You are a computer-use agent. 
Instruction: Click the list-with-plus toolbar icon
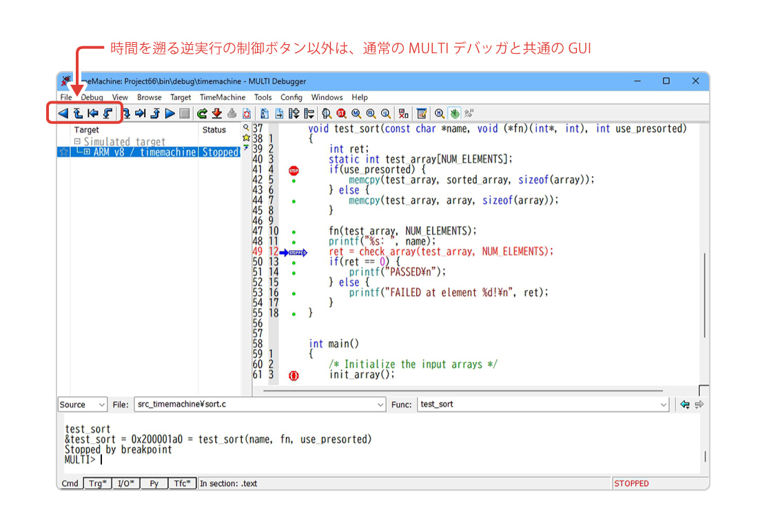coord(294,113)
